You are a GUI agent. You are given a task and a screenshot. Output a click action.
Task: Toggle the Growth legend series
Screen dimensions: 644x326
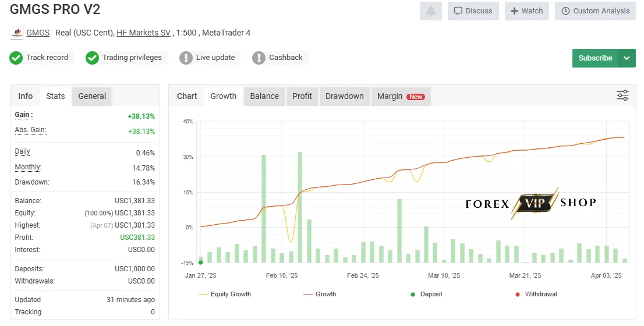click(x=320, y=295)
